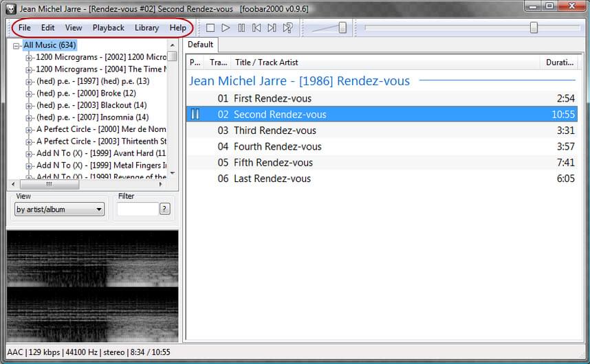Click the Duration column header
This screenshot has width=590, height=364.
pyautogui.click(x=559, y=62)
